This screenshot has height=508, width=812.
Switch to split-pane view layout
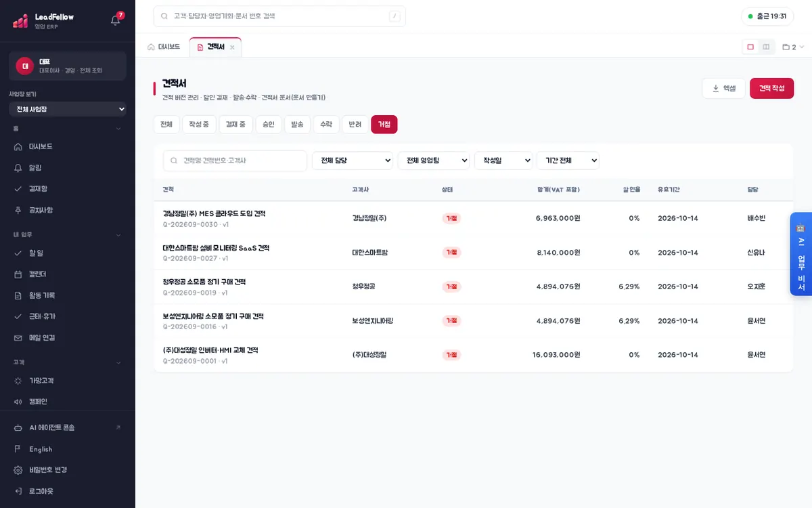[766, 47]
